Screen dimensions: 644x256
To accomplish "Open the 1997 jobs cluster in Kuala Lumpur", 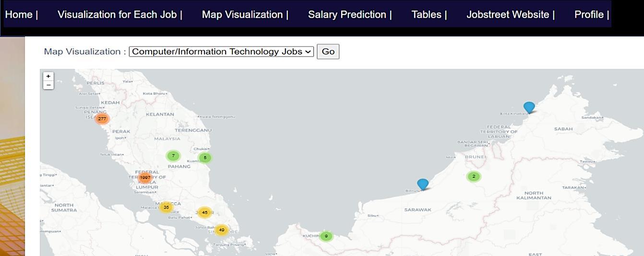I will tap(145, 177).
